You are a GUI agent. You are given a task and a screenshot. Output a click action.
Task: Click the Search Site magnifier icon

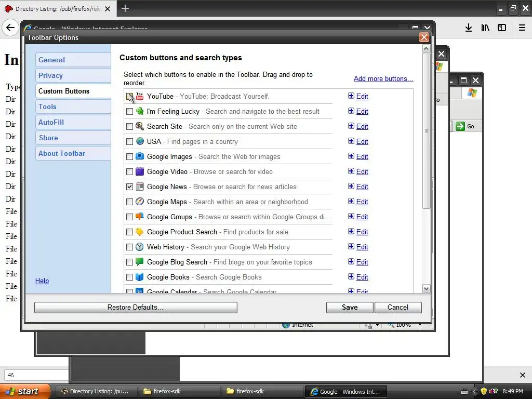click(x=139, y=126)
